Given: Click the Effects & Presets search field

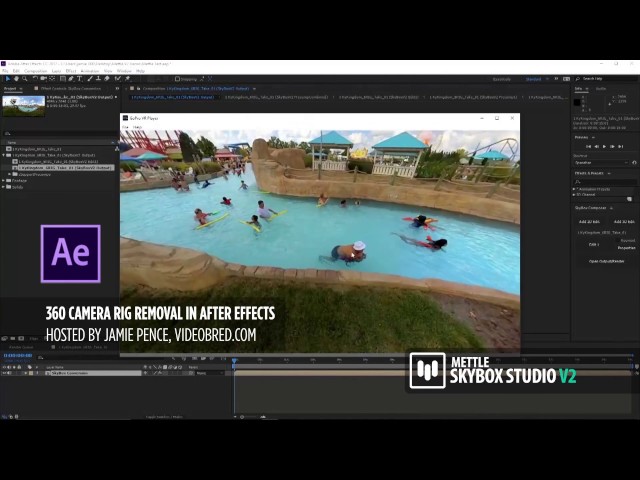Looking at the screenshot, I should coord(606,182).
